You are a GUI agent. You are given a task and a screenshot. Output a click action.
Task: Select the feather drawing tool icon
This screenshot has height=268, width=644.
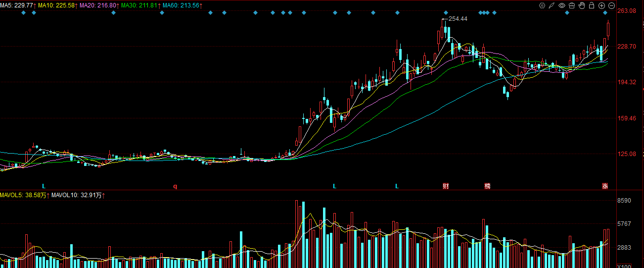552,5
